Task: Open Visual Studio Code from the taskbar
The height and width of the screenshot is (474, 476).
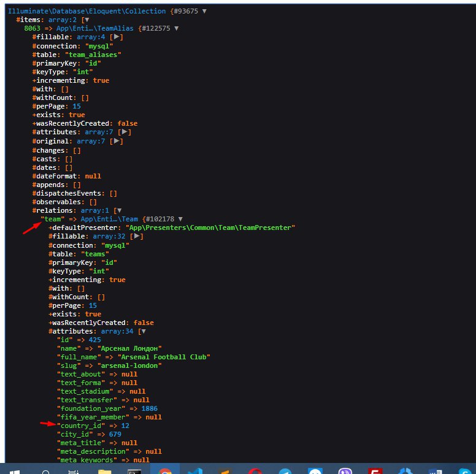Action: point(195,470)
